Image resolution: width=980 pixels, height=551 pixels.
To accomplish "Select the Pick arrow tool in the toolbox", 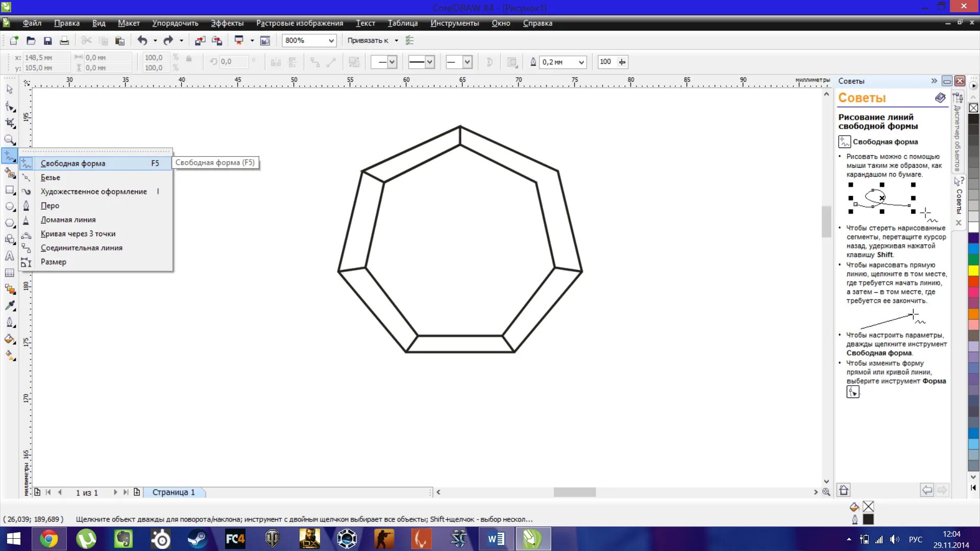I will [10, 89].
